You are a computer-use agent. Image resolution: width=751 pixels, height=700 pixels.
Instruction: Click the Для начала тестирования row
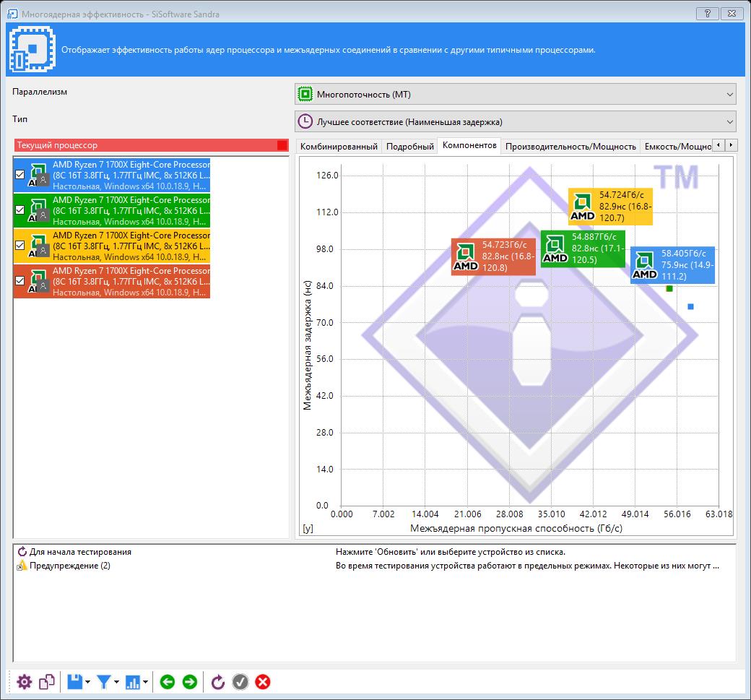tap(375, 551)
